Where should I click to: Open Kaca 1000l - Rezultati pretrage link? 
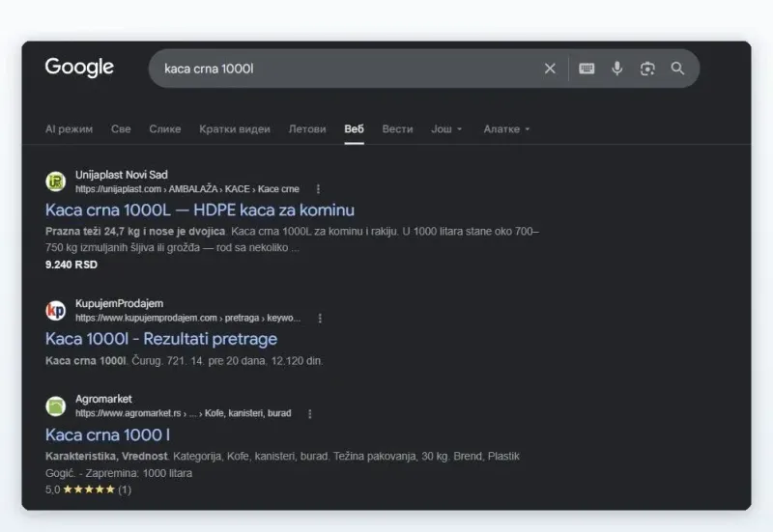pos(161,339)
